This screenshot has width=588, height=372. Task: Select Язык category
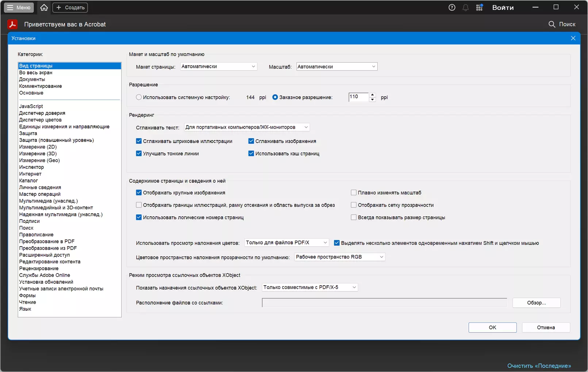[25, 309]
